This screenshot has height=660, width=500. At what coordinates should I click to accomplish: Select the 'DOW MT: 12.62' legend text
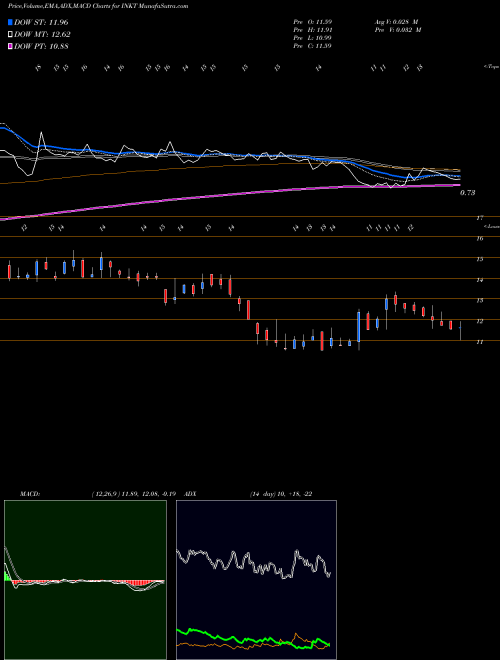pyautogui.click(x=43, y=35)
